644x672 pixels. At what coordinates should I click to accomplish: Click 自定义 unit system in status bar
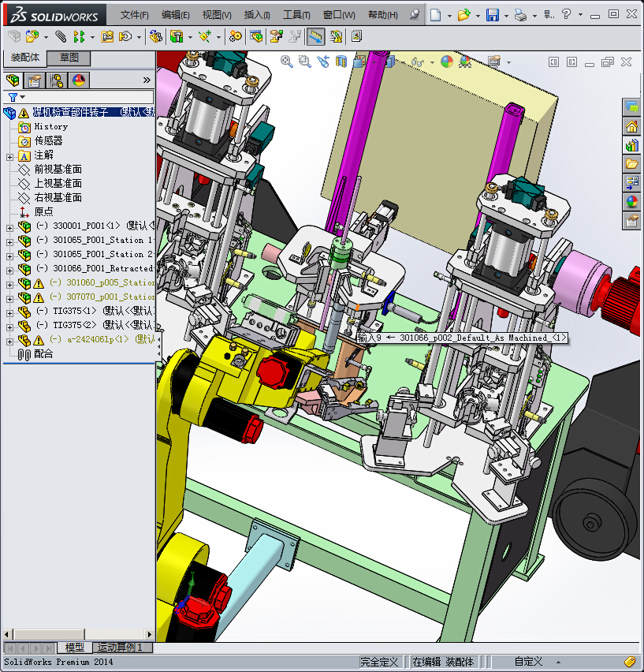click(528, 662)
